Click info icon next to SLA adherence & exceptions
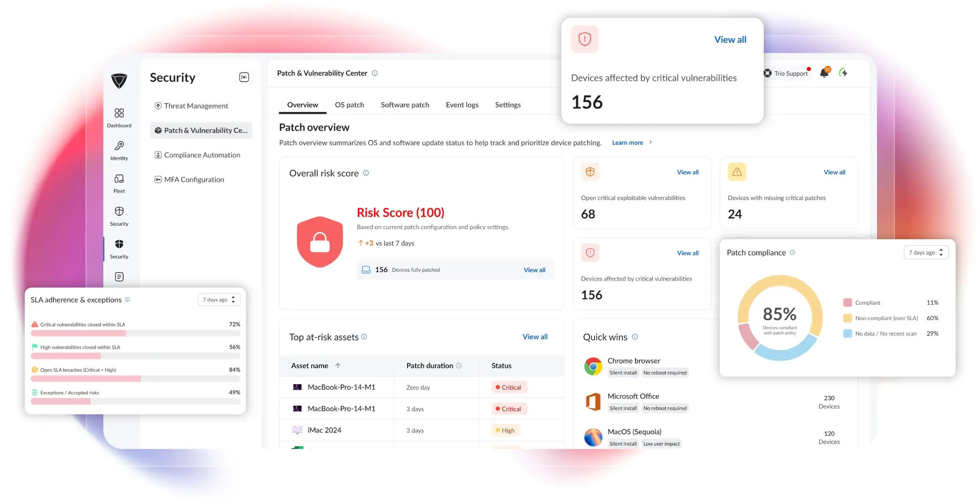The image size is (980, 502). pos(127,299)
